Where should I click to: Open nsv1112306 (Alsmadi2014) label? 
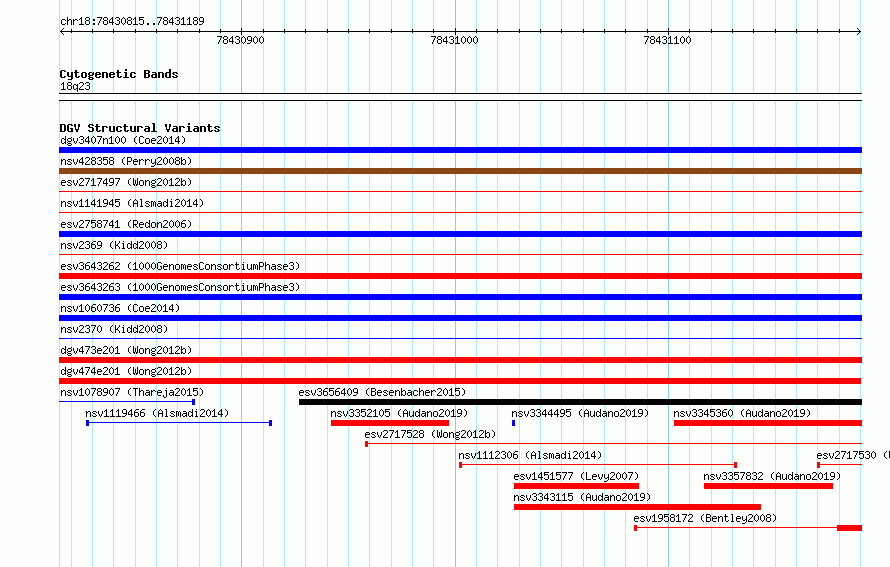(x=530, y=455)
